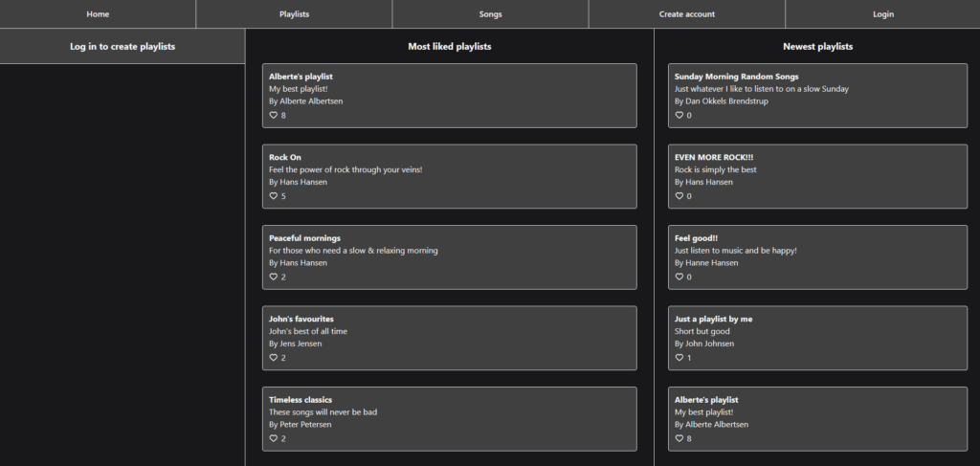
Task: Click heart icon on Rock On playlist
Action: (273, 196)
